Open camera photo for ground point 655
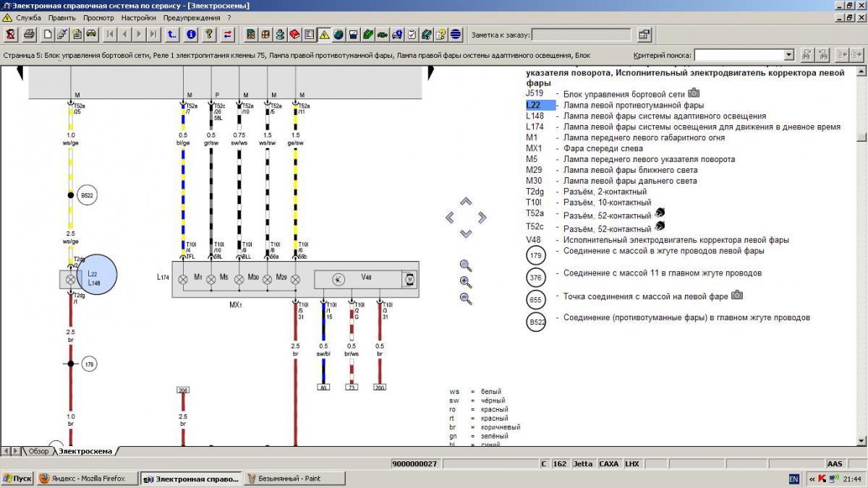The height and width of the screenshot is (488, 868). [x=737, y=295]
